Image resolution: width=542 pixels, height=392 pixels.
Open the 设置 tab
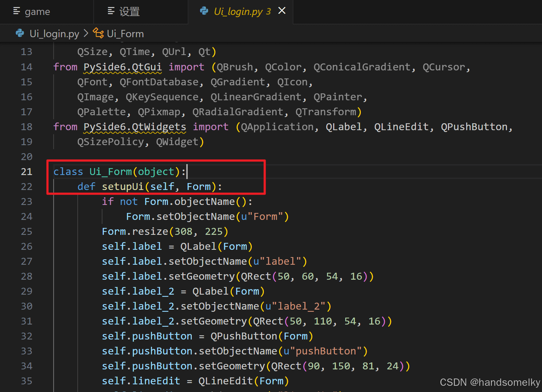click(141, 12)
